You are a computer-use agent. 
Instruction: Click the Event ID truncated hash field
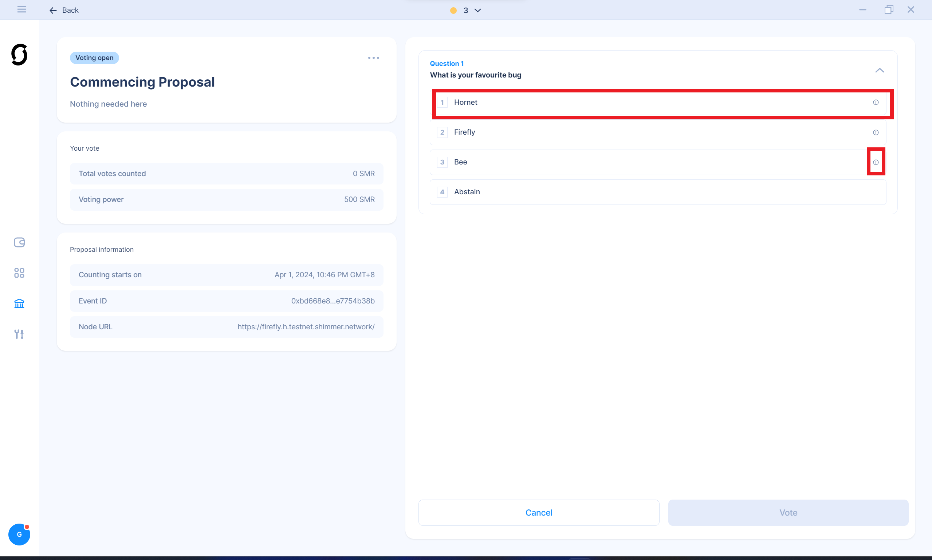(332, 301)
